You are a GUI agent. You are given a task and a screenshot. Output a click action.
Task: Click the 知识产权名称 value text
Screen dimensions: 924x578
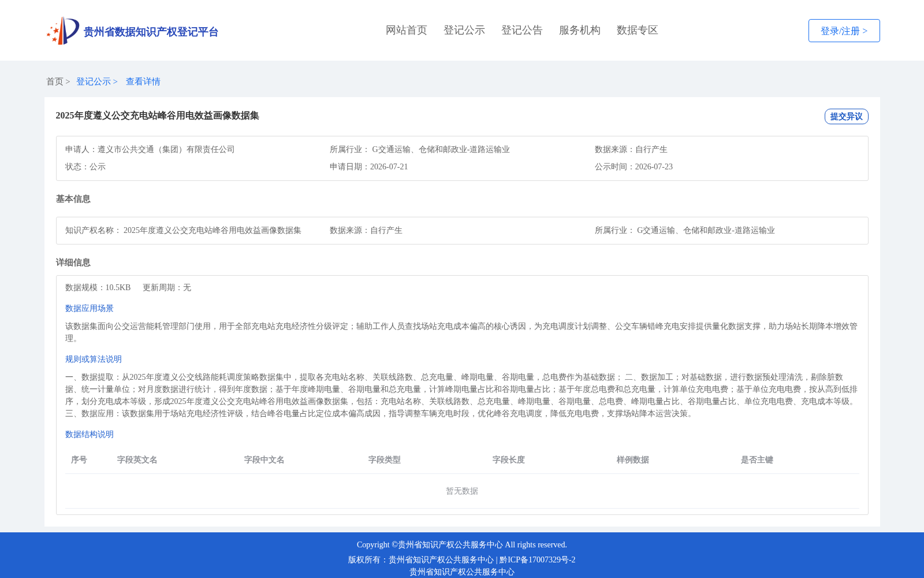tap(213, 230)
